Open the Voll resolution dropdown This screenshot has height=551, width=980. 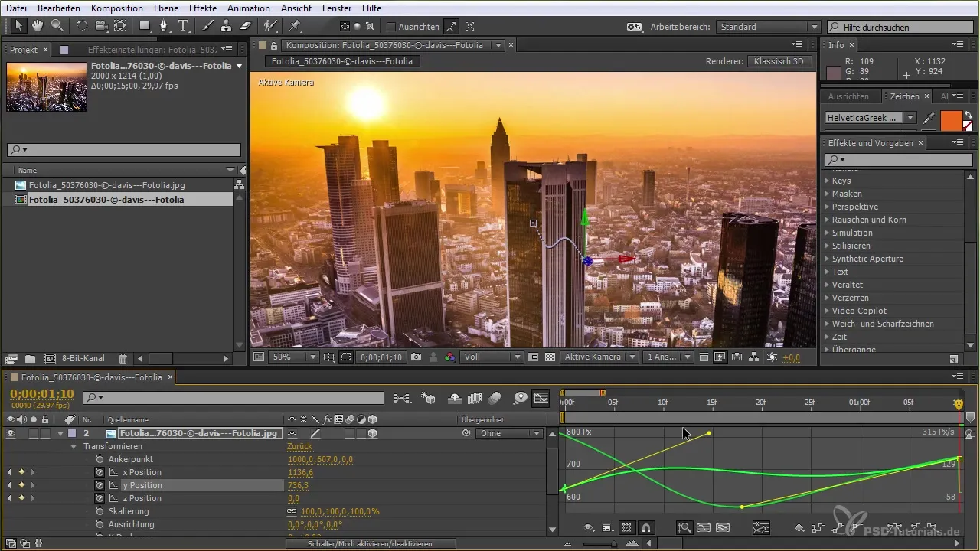492,357
